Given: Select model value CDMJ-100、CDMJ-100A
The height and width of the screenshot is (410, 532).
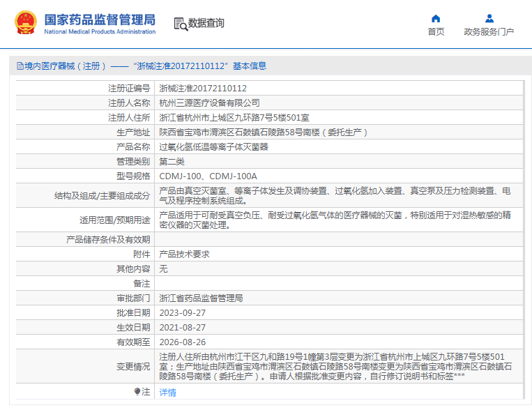Looking at the screenshot, I should coord(208,176).
